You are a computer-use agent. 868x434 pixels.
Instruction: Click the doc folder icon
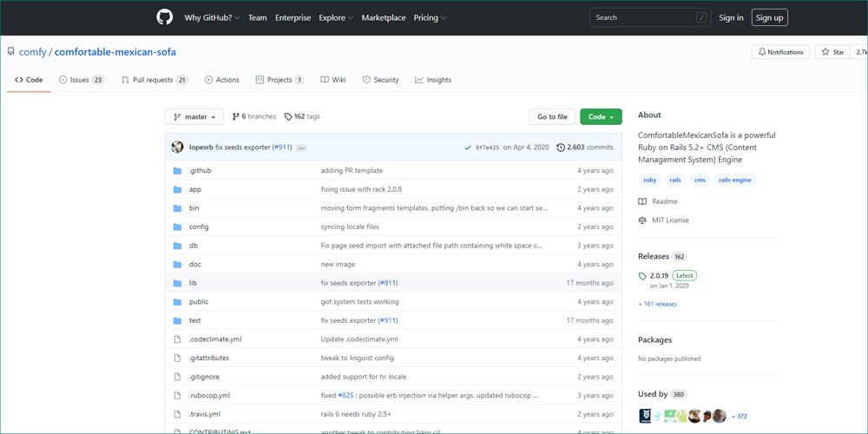click(177, 265)
